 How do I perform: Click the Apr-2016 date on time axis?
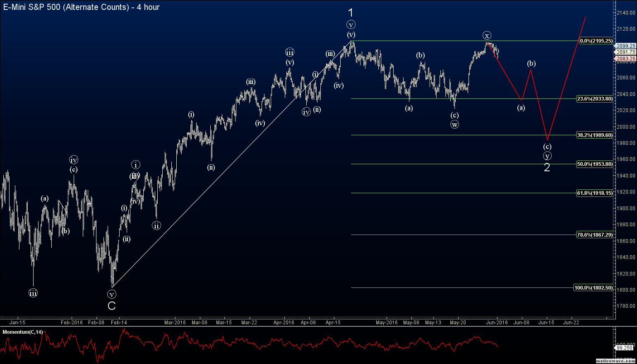coord(284,323)
